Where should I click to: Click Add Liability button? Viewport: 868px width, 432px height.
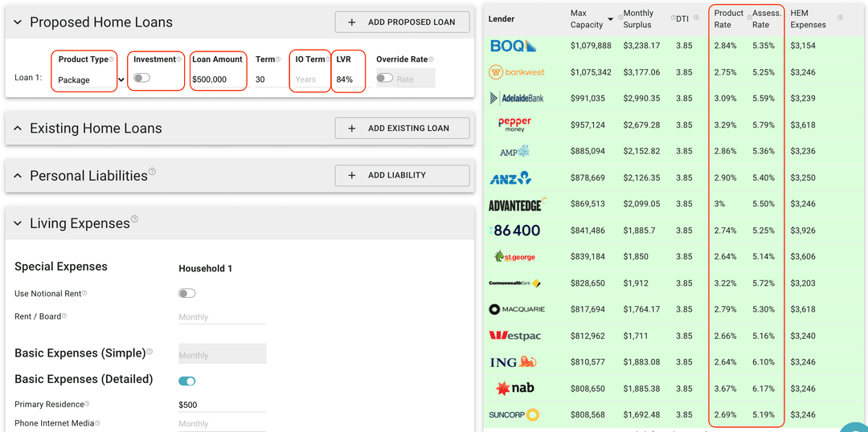coord(403,175)
